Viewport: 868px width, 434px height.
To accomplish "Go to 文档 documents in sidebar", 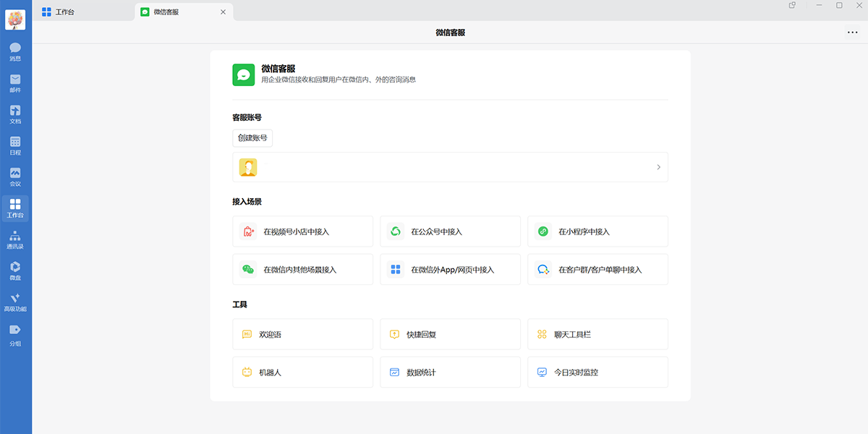I will tap(15, 114).
